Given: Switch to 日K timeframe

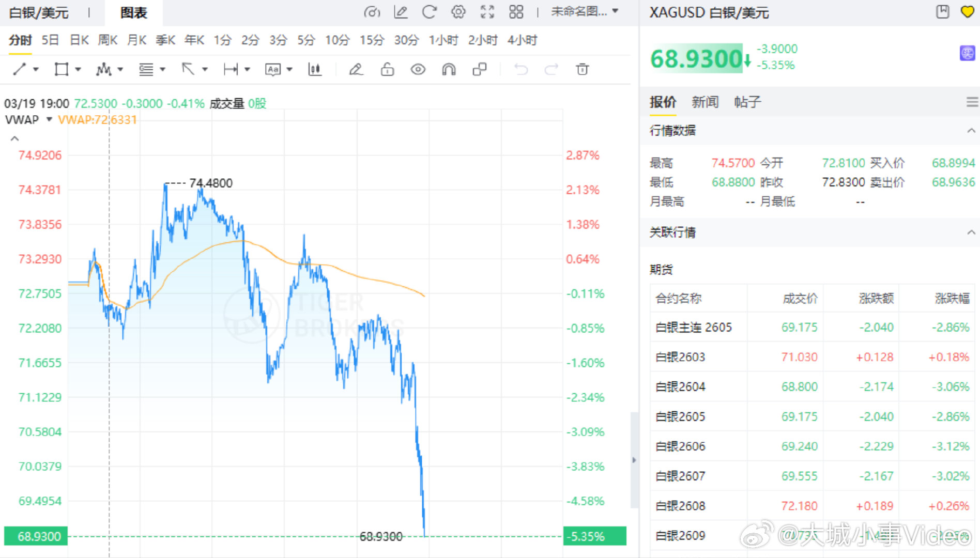Looking at the screenshot, I should point(78,40).
